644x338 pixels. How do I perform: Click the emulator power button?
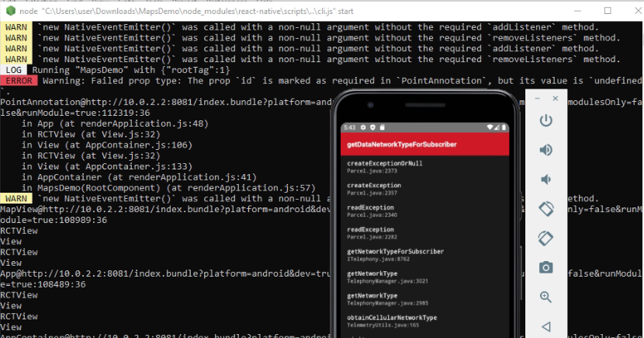tap(545, 120)
